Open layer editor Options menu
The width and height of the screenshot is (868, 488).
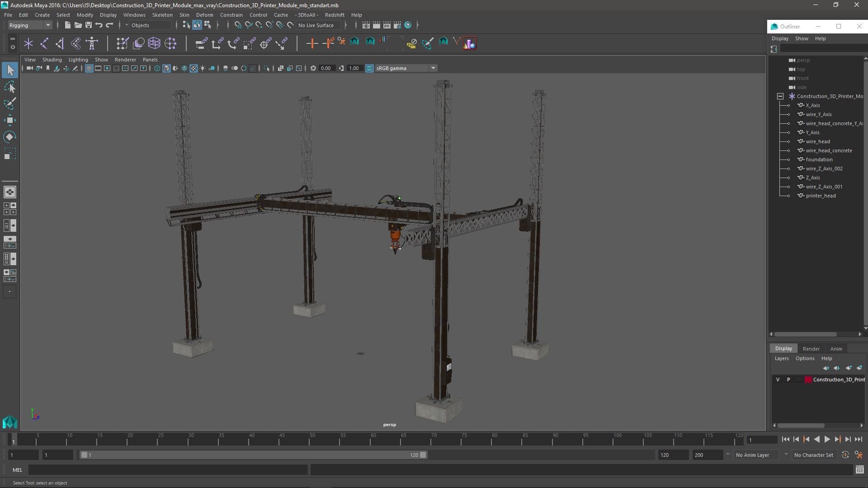[x=805, y=358]
